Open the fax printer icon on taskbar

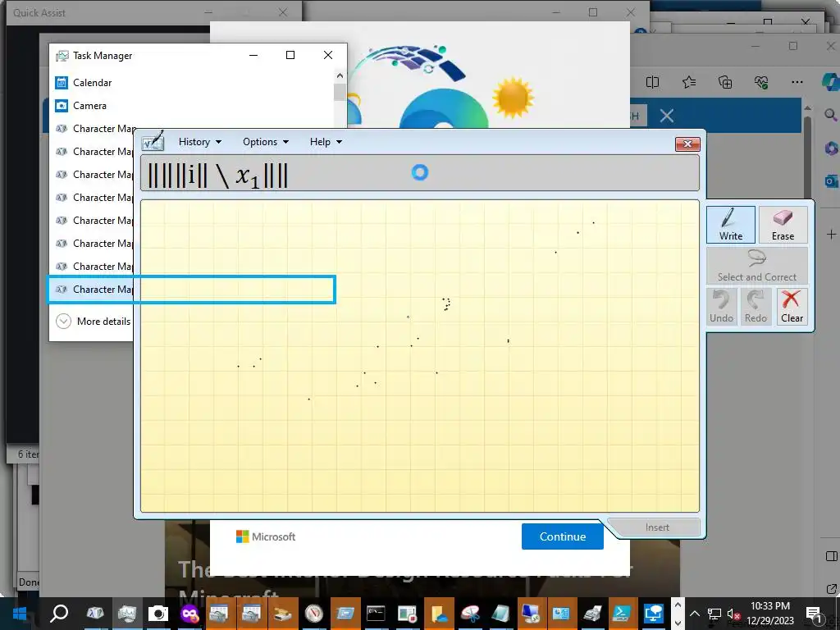click(592, 614)
